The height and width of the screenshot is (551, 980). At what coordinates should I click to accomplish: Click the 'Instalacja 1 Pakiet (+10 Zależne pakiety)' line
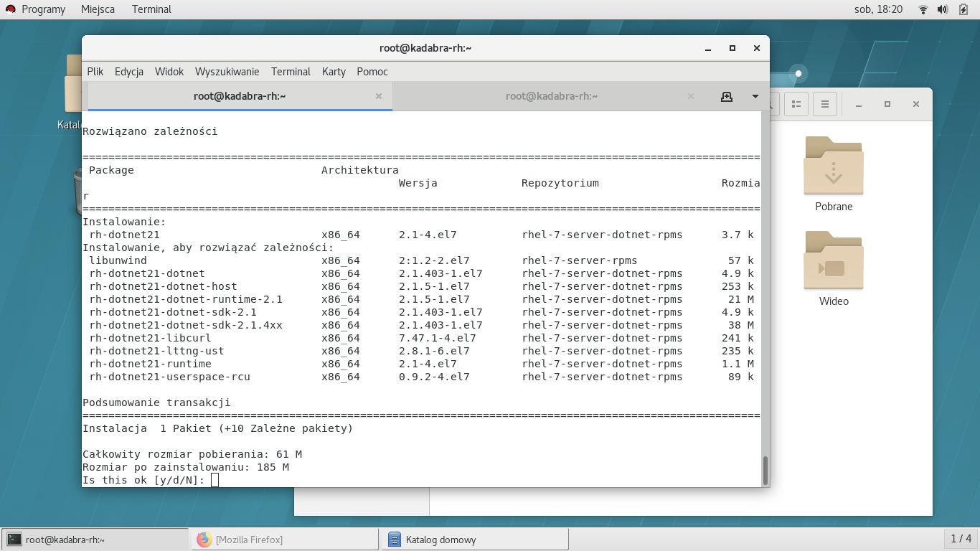(218, 428)
